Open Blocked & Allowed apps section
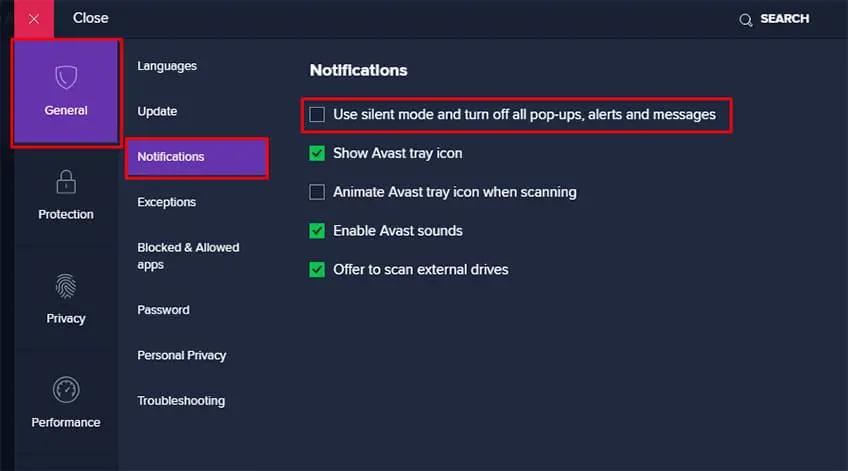This screenshot has height=471, width=848. pyautogui.click(x=187, y=256)
